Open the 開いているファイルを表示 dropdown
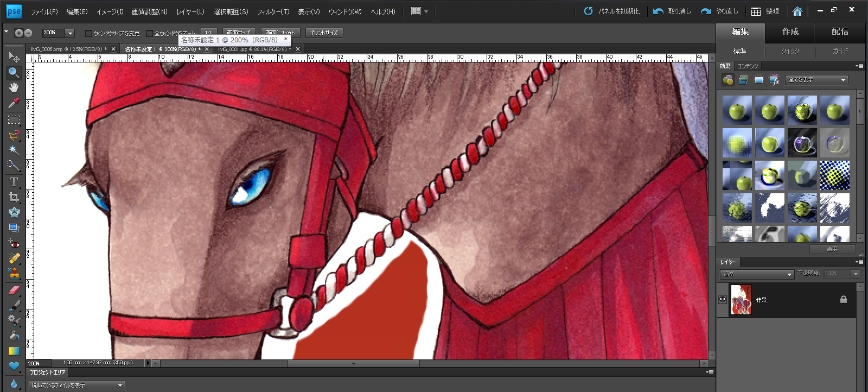The width and height of the screenshot is (868, 392). point(77,385)
